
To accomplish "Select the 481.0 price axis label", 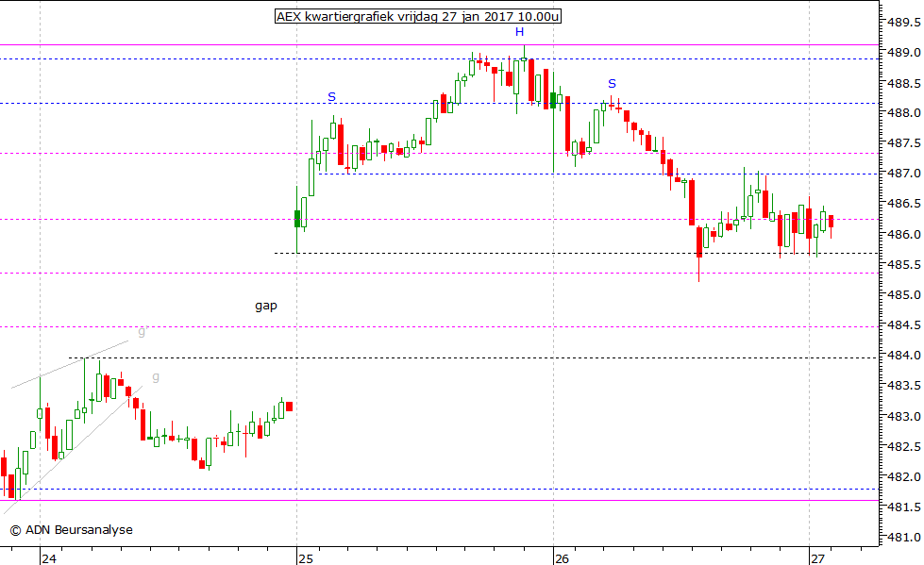I will (x=903, y=538).
